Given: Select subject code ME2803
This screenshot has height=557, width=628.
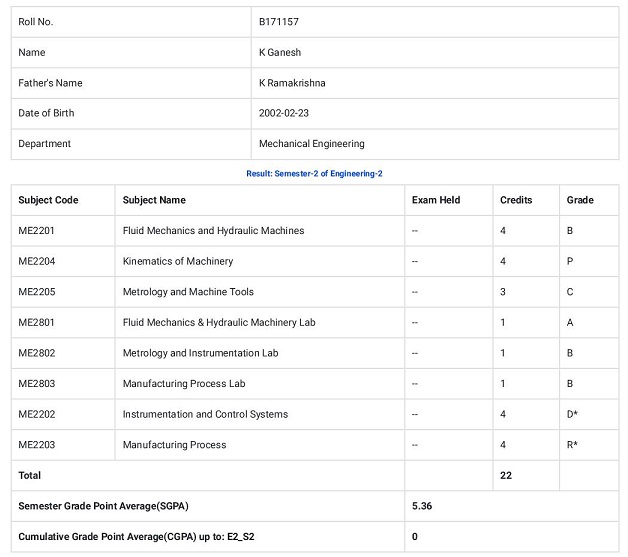Looking at the screenshot, I should 36,384.
